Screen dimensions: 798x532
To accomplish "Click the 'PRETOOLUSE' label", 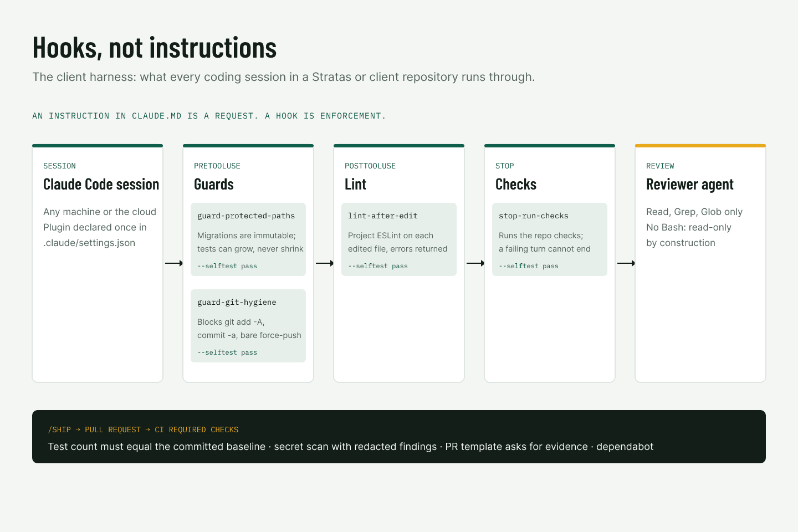I will pos(217,166).
